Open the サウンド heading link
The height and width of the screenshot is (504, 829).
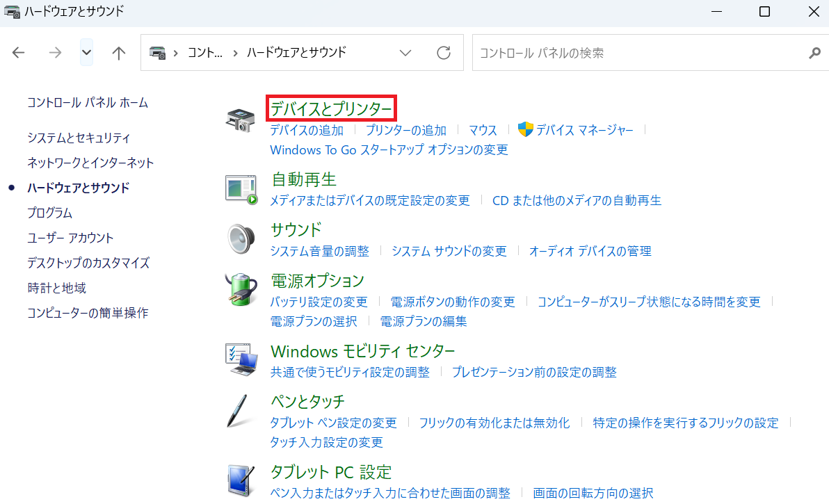(296, 230)
